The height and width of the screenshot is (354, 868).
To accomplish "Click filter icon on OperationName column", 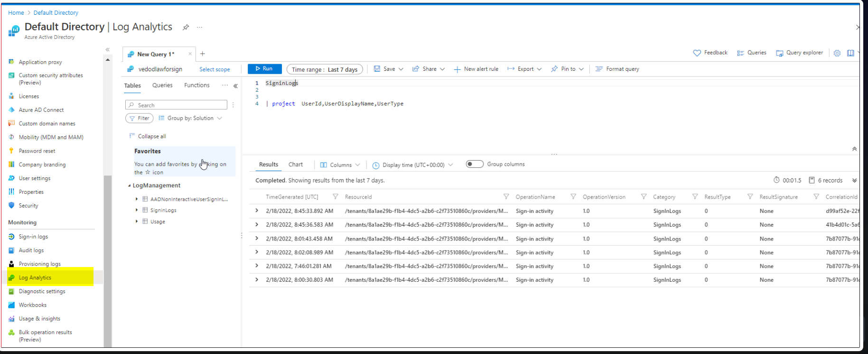I will [573, 197].
